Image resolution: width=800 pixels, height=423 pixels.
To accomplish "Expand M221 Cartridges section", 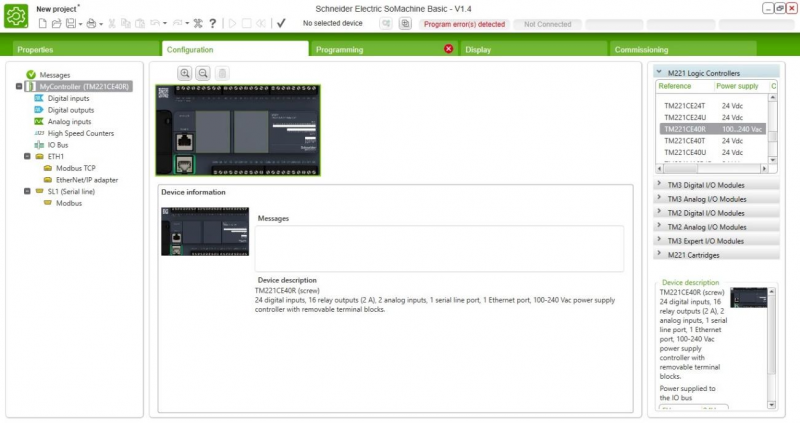I will 716,255.
